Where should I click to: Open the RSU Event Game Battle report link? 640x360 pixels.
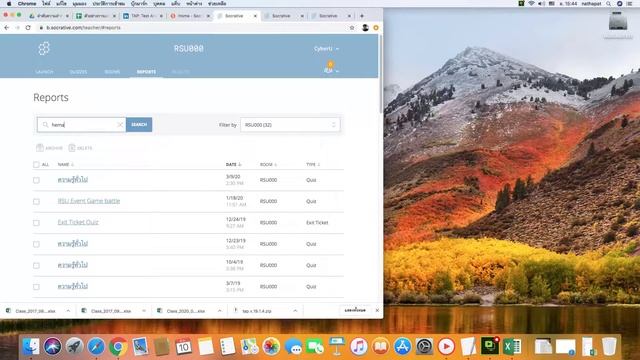[x=89, y=201]
